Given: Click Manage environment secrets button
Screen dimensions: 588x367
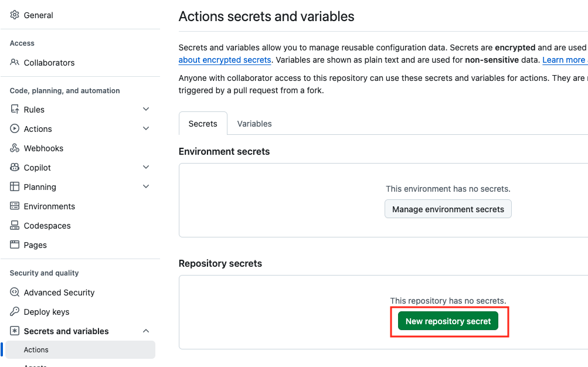Looking at the screenshot, I should [x=448, y=209].
